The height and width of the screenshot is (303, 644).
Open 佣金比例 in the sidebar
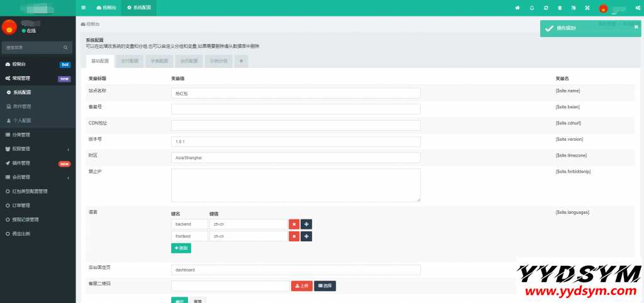pos(38,234)
